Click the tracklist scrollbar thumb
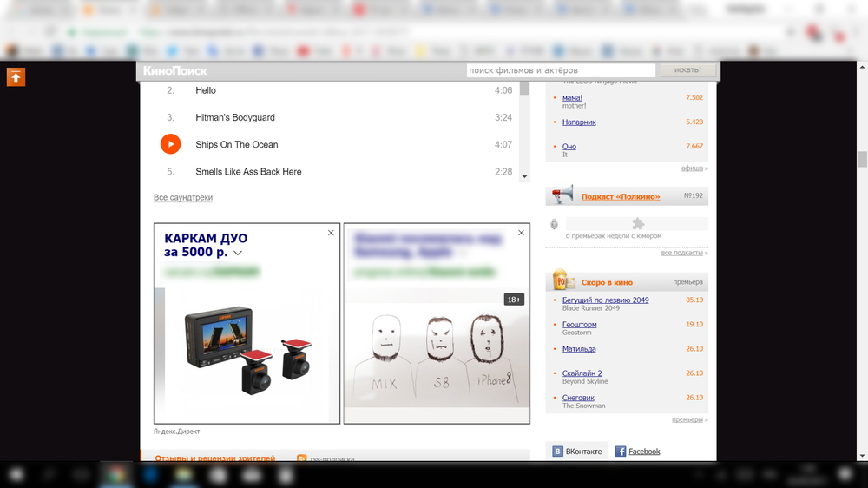This screenshot has width=868, height=488. (x=524, y=89)
